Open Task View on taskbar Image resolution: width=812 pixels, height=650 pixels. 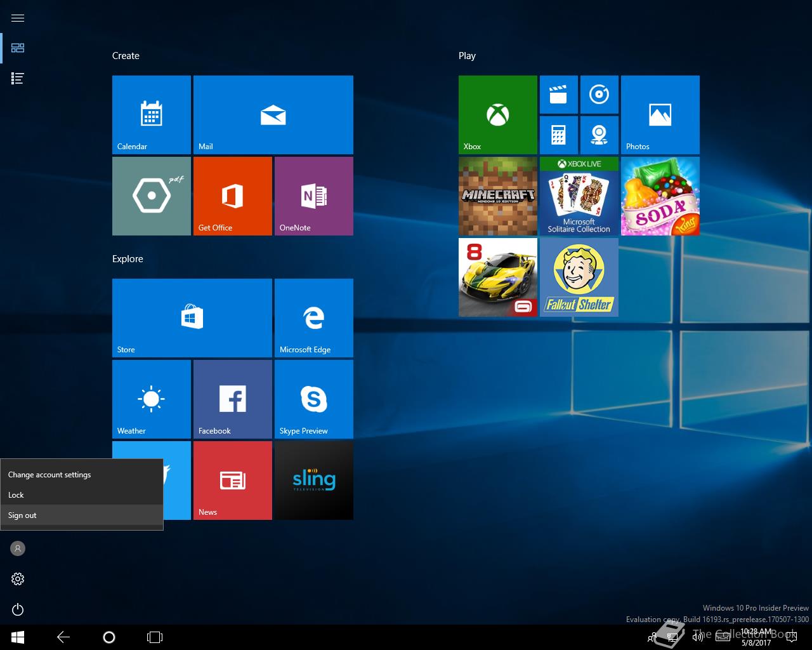click(155, 637)
